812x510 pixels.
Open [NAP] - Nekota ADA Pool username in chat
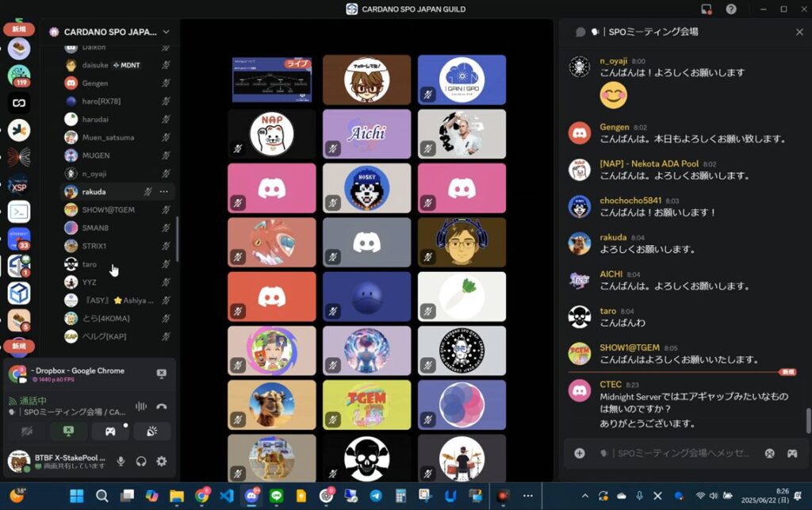[x=649, y=163]
